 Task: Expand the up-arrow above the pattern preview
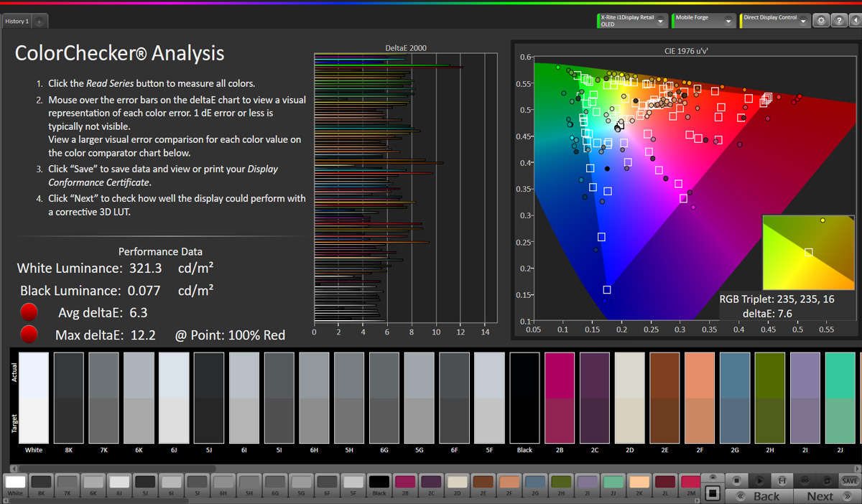pos(712,477)
